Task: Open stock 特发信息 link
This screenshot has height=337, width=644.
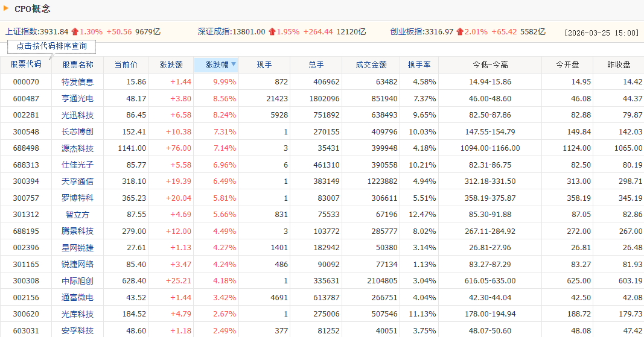Action: tap(78, 81)
